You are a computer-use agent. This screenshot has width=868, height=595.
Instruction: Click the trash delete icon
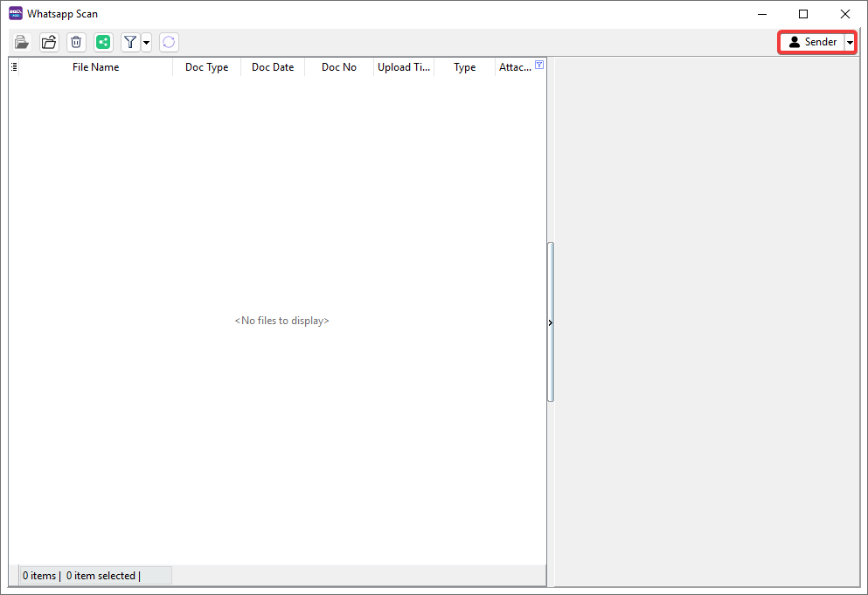[76, 42]
